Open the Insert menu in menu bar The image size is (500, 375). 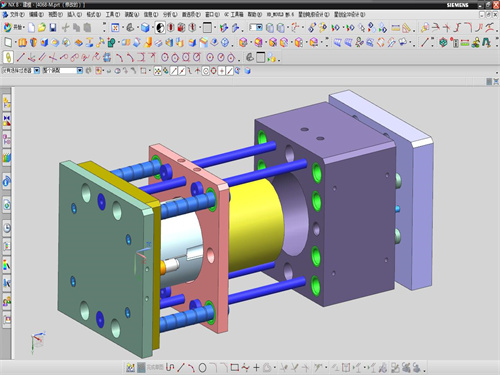pos(74,14)
